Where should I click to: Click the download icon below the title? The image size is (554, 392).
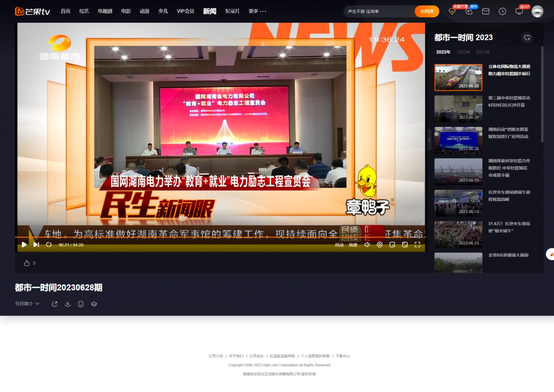(67, 304)
